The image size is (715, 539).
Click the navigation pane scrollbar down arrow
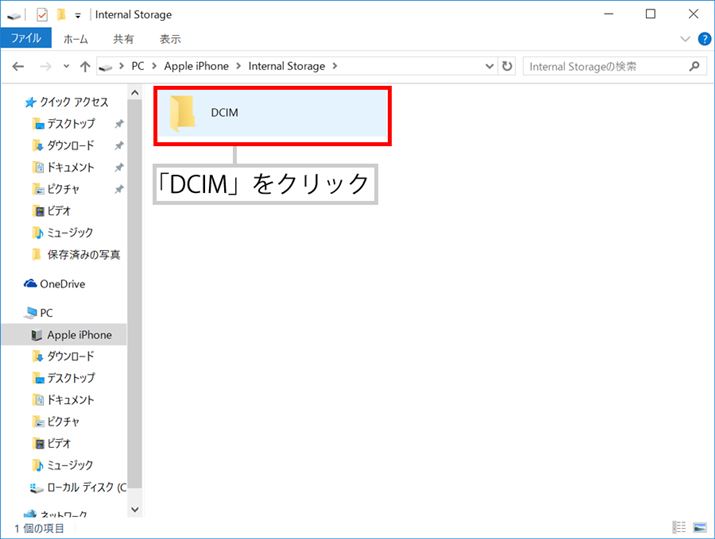coord(136,510)
